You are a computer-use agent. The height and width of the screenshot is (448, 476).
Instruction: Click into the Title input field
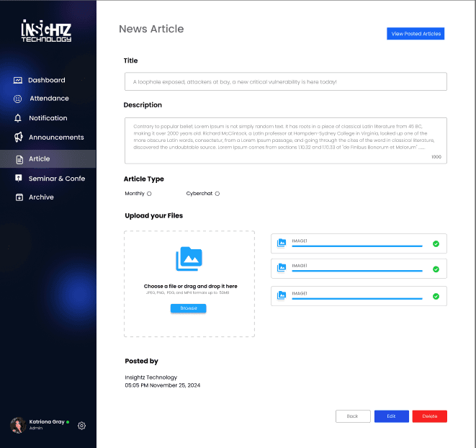point(285,82)
